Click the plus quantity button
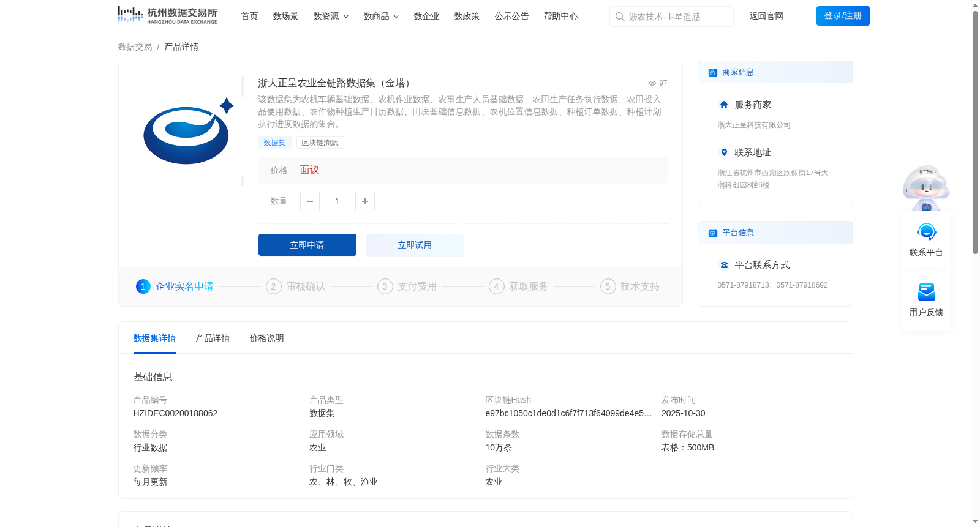This screenshot has height=527, width=980. click(365, 201)
